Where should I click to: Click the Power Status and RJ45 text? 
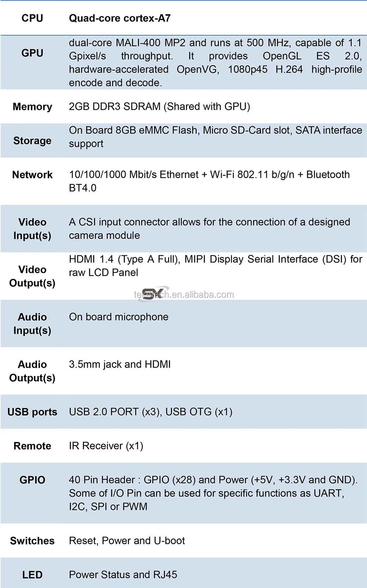(123, 574)
